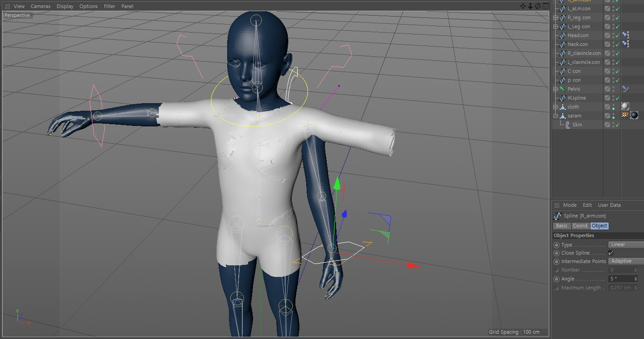Toggle Head.con layer square
Image resolution: width=644 pixels, height=339 pixels.
pos(607,35)
